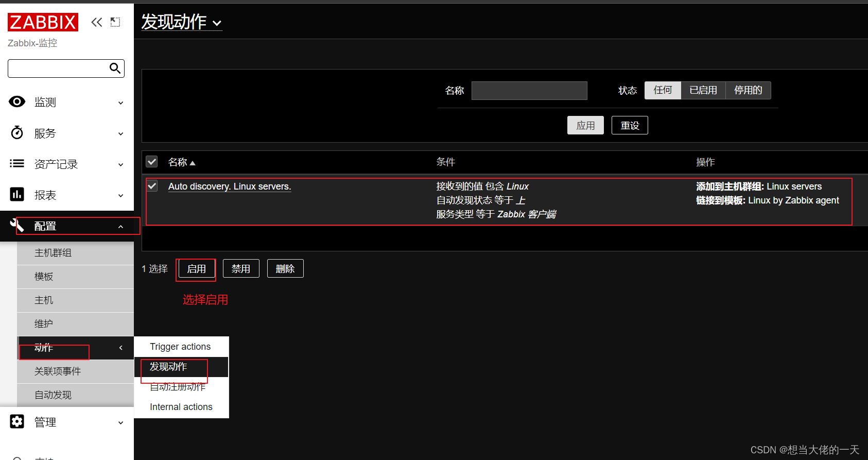Click condition text 自动发现状态 等于 上
The width and height of the screenshot is (868, 460).
coord(481,200)
